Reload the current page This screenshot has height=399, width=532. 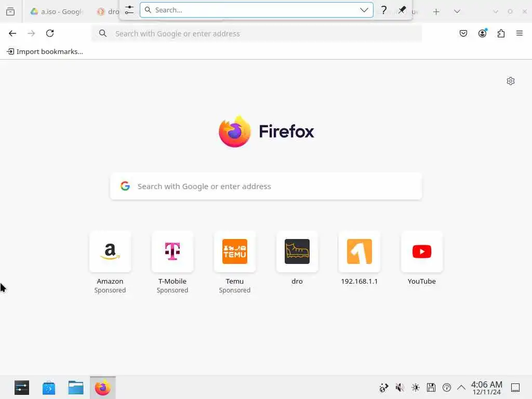pyautogui.click(x=50, y=33)
